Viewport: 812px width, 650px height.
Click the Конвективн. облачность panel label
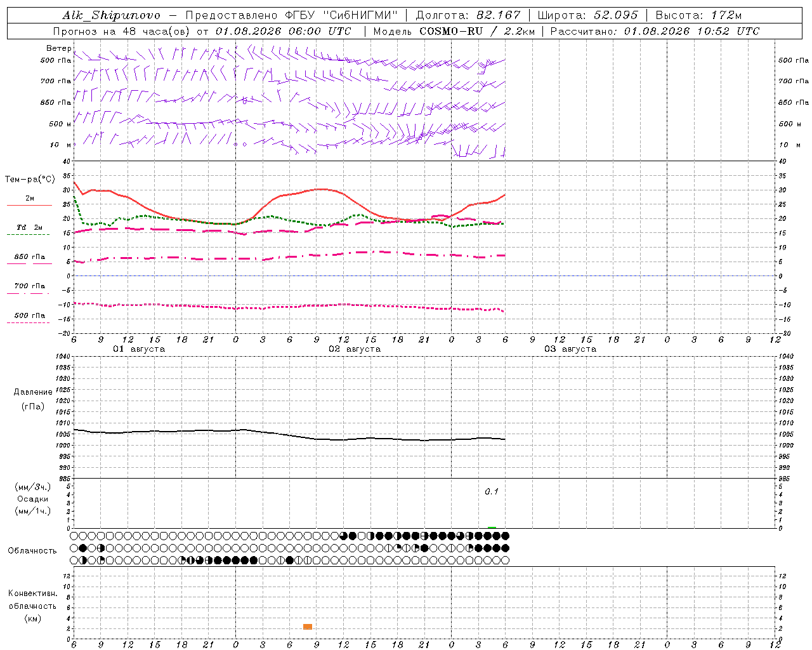(x=32, y=606)
